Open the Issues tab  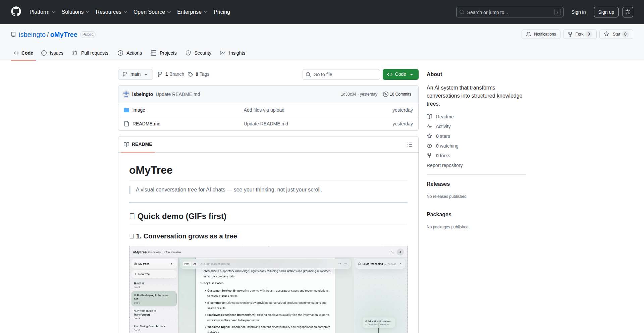pyautogui.click(x=52, y=53)
